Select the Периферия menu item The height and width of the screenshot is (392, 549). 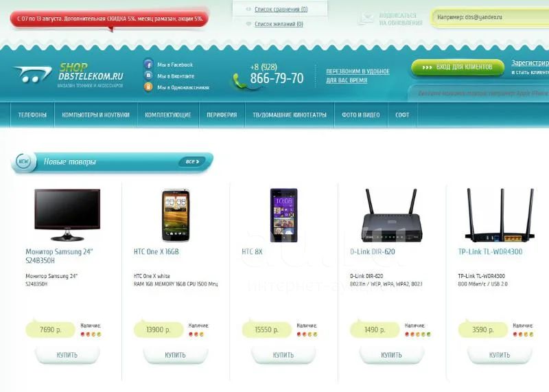click(x=222, y=115)
